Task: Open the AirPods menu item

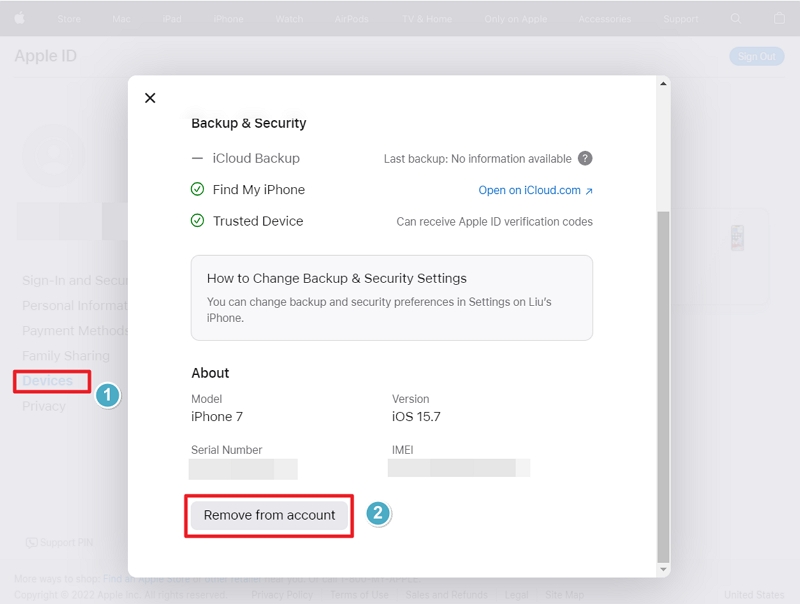Action: pyautogui.click(x=352, y=19)
